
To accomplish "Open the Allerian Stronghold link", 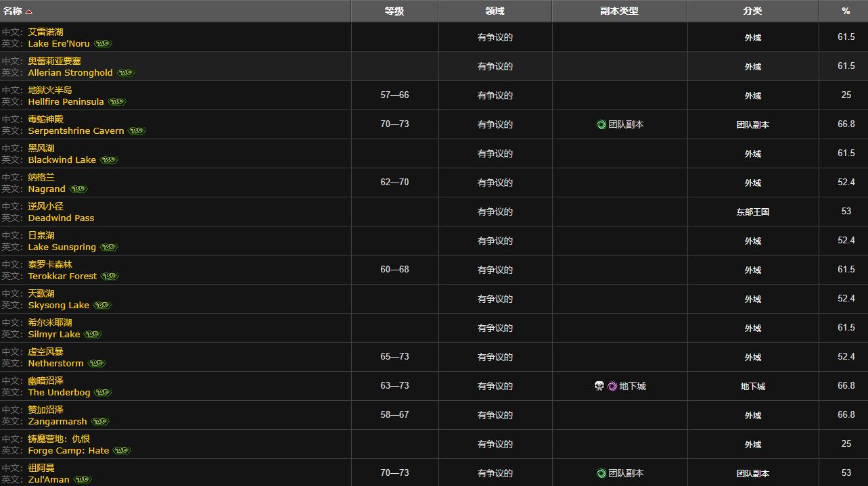I will [70, 73].
